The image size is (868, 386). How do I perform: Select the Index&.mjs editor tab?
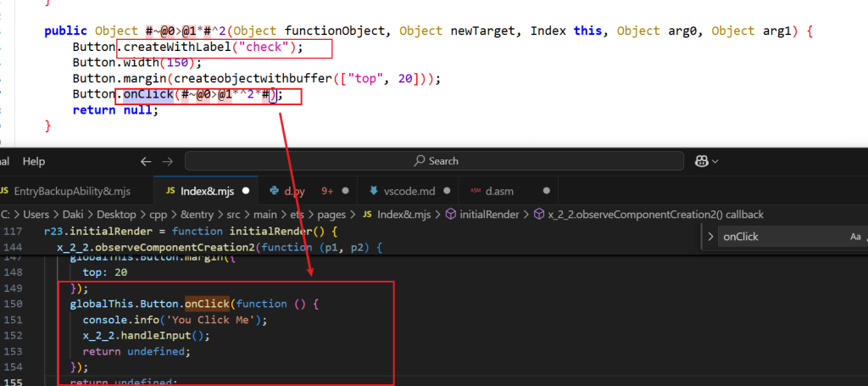click(208, 191)
